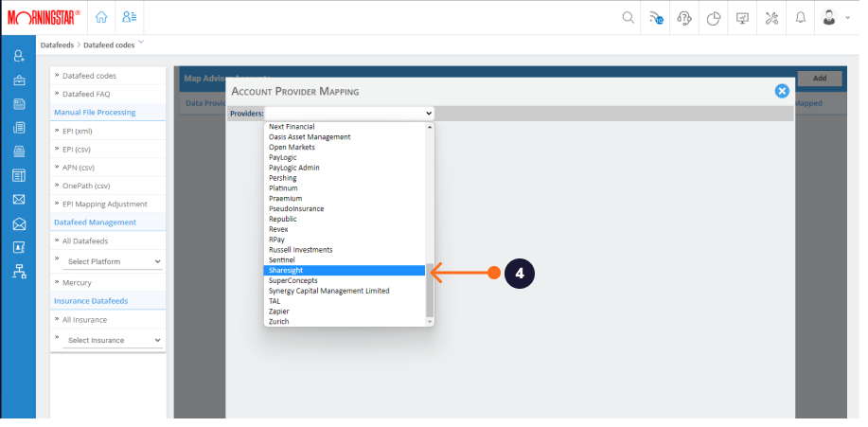
Task: Open the client list icon beside Home
Action: tap(130, 17)
